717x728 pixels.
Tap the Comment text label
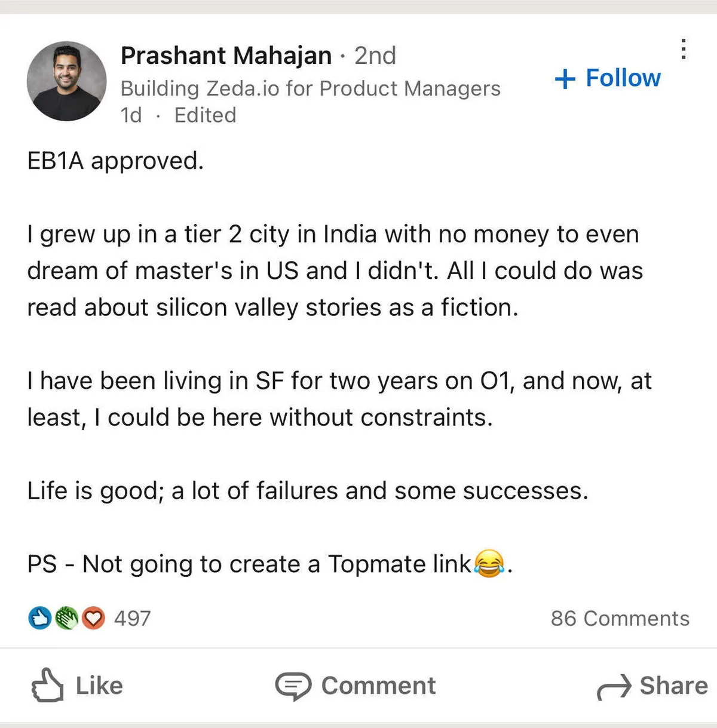378,686
